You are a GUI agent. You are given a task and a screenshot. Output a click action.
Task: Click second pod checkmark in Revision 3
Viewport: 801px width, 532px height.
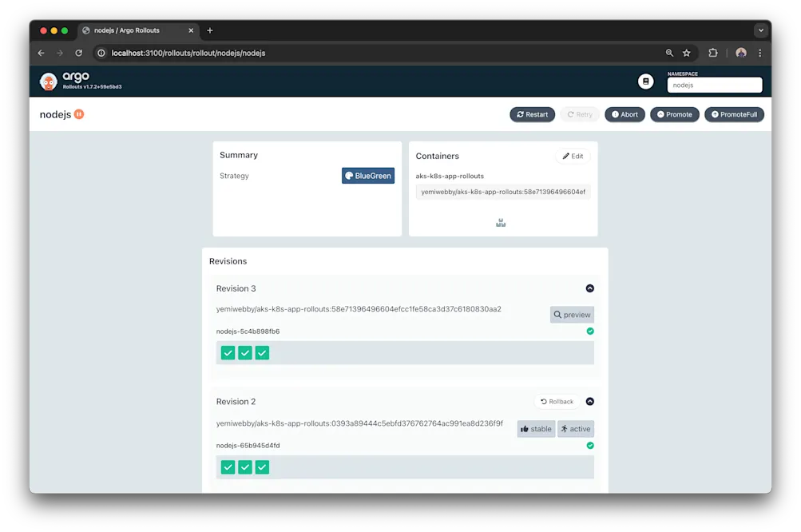tap(245, 353)
